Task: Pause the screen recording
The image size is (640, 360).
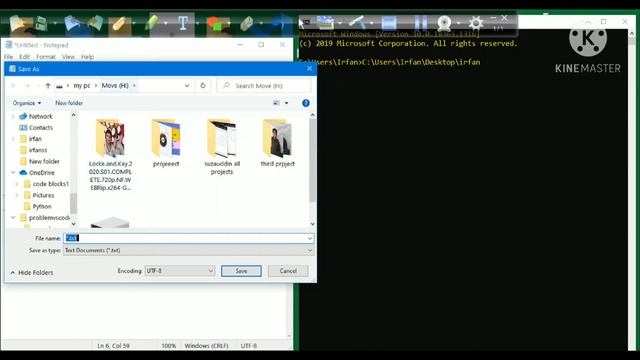Action: pos(420,23)
